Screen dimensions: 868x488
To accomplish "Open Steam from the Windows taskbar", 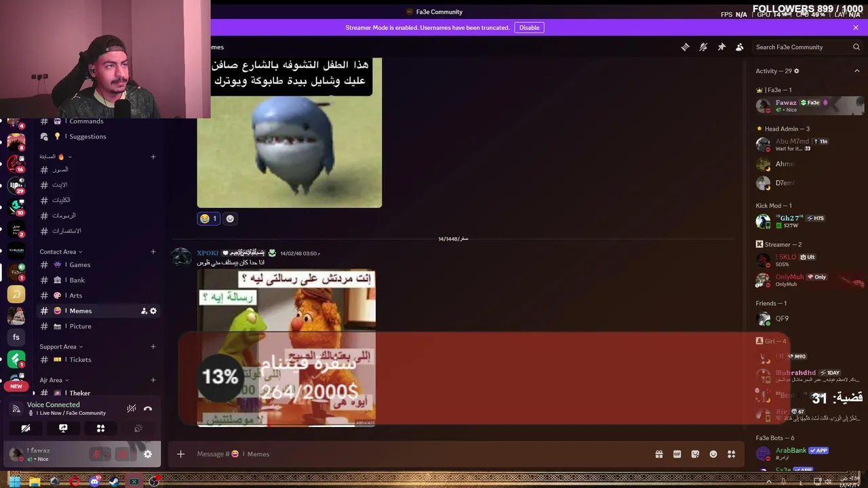I will tap(114, 482).
